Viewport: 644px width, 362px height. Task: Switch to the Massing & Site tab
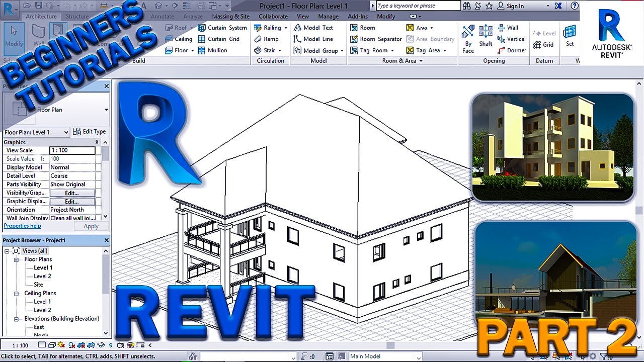[x=230, y=17]
